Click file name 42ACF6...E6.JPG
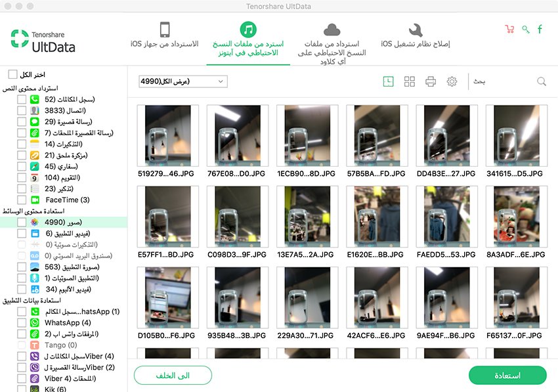Image resolution: width=558 pixels, height=392 pixels. (x=376, y=336)
